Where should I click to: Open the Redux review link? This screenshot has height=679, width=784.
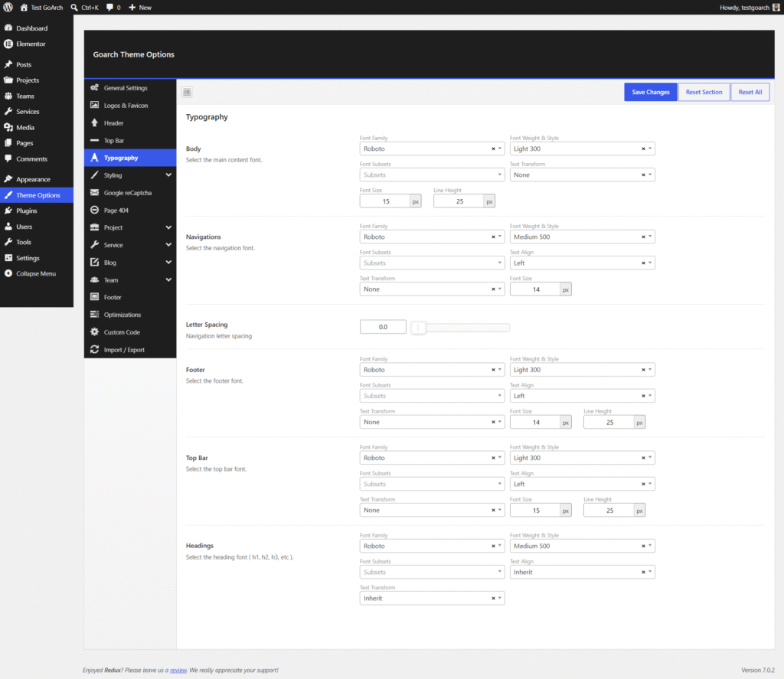[x=178, y=670]
